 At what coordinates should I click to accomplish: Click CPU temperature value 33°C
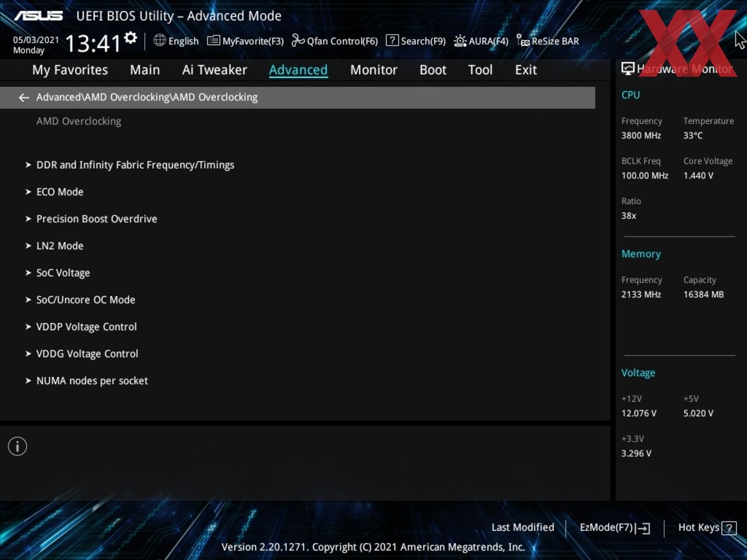693,136
